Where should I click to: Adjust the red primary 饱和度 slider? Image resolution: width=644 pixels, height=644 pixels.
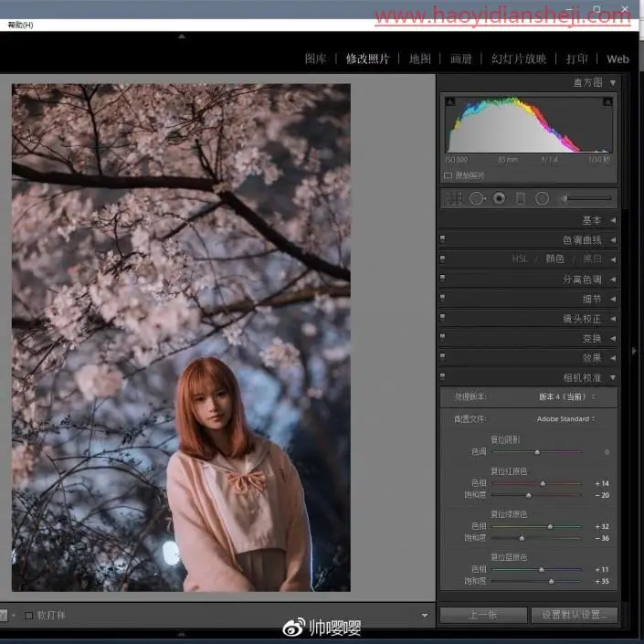537,495
